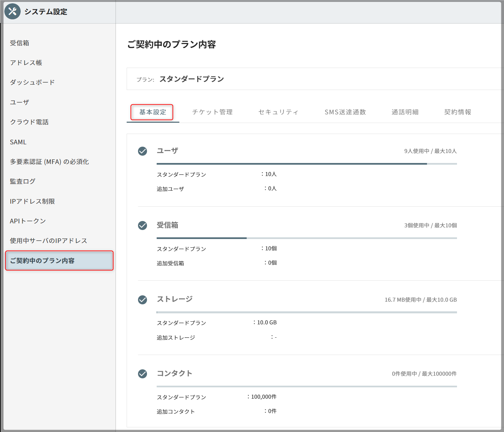Open the 契約情報 tab
The width and height of the screenshot is (504, 432).
pyautogui.click(x=457, y=112)
